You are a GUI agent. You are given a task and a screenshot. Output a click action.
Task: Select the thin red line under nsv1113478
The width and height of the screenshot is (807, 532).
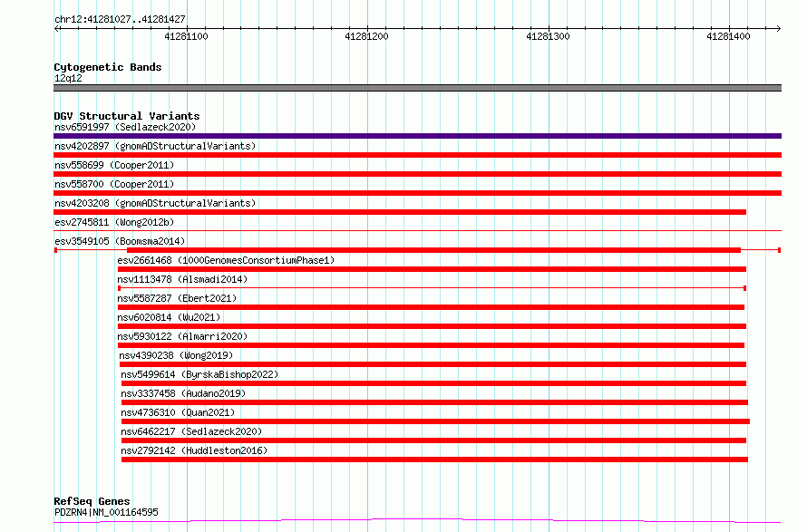point(432,288)
